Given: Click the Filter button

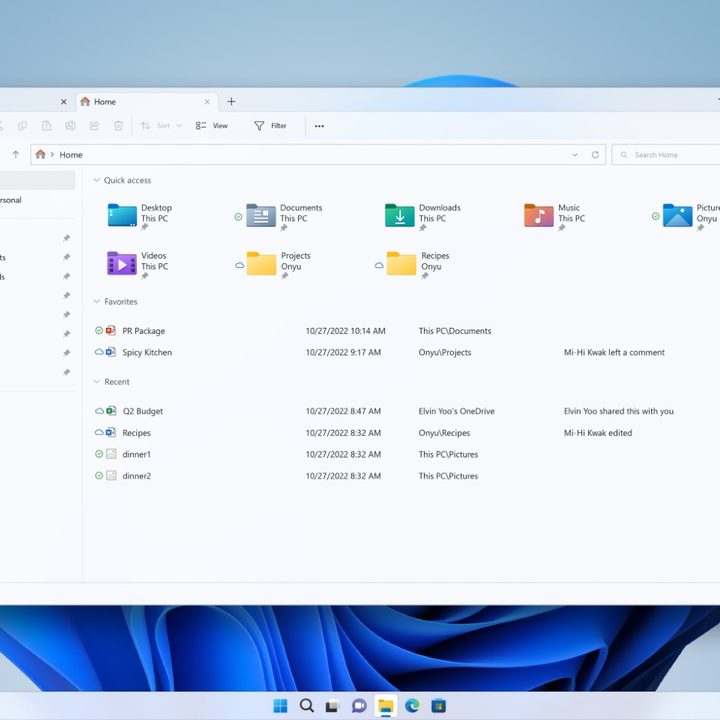Looking at the screenshot, I should tap(270, 125).
